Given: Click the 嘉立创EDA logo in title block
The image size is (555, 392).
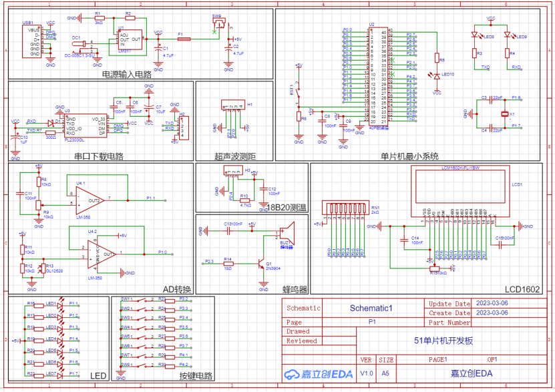Looking at the screenshot, I should 319,374.
